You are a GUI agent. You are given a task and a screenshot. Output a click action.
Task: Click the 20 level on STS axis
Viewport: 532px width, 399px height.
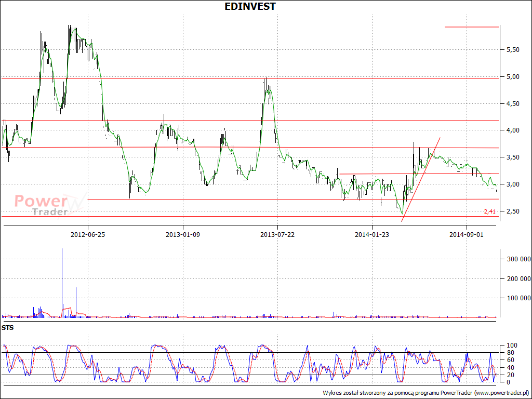(x=510, y=375)
